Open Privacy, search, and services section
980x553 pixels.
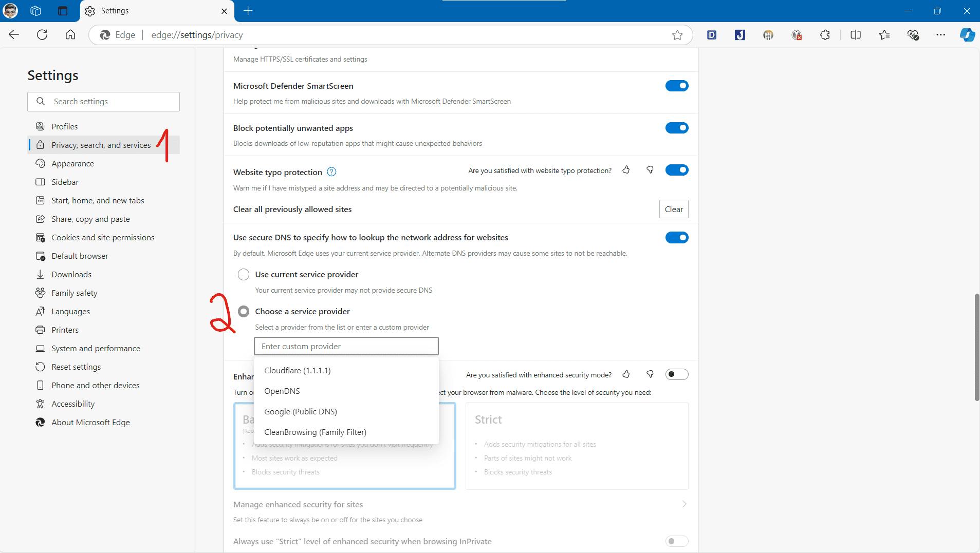pos(103,145)
